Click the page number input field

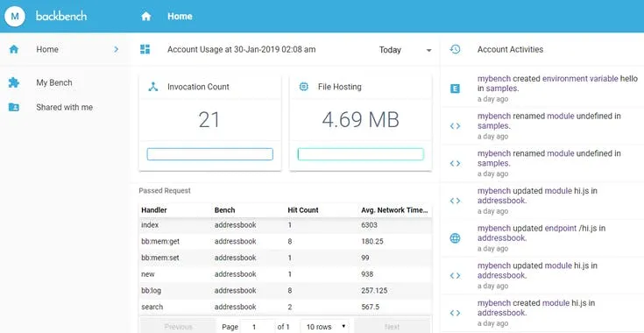258,327
